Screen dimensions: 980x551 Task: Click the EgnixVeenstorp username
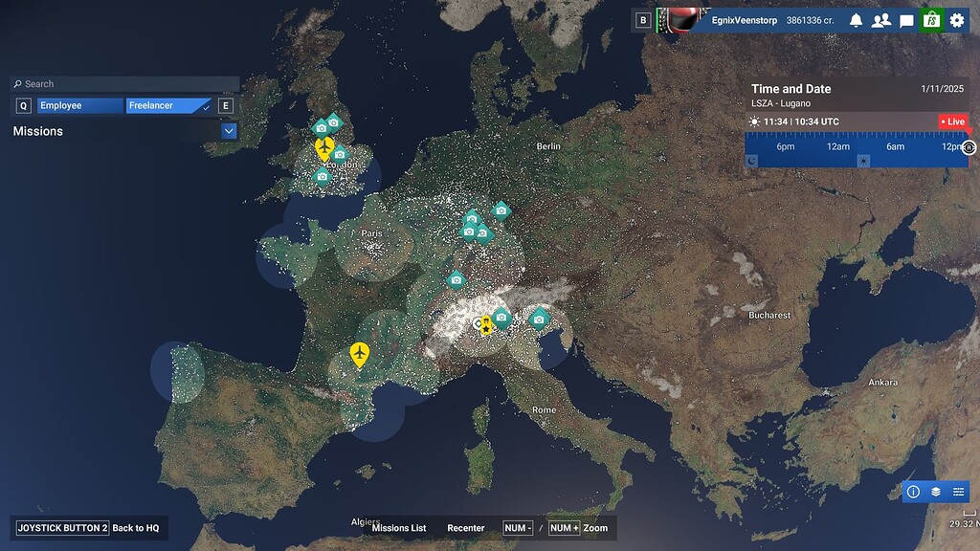coord(745,21)
